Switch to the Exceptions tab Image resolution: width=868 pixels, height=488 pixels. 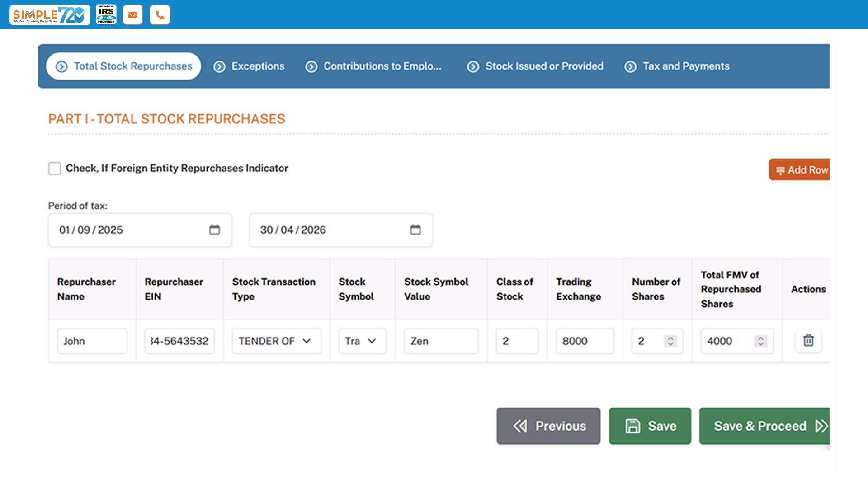249,66
